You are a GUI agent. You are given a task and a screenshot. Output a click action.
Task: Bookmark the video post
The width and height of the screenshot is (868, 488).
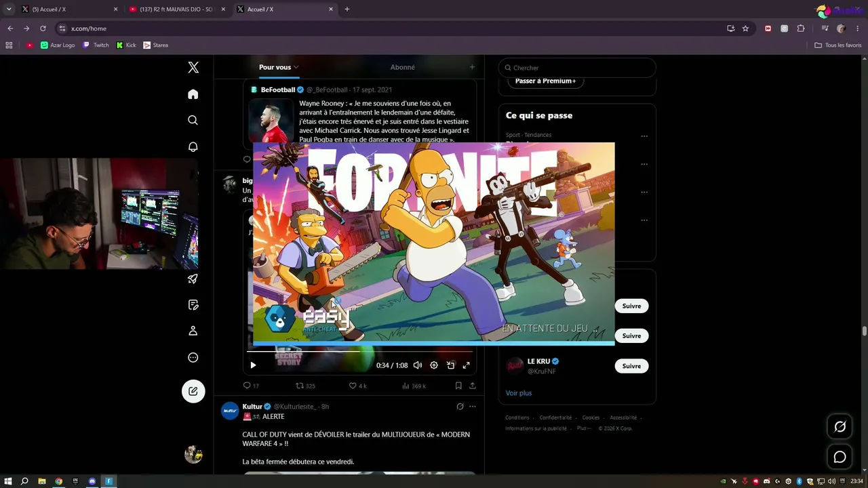pos(458,386)
